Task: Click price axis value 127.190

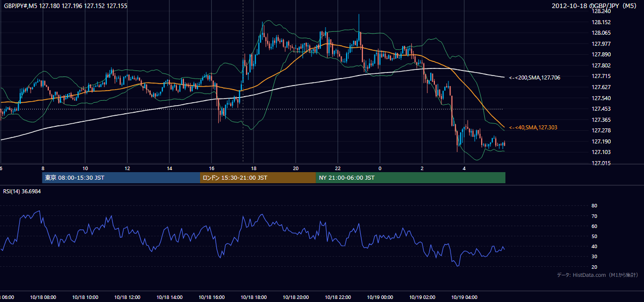Action: coord(600,141)
